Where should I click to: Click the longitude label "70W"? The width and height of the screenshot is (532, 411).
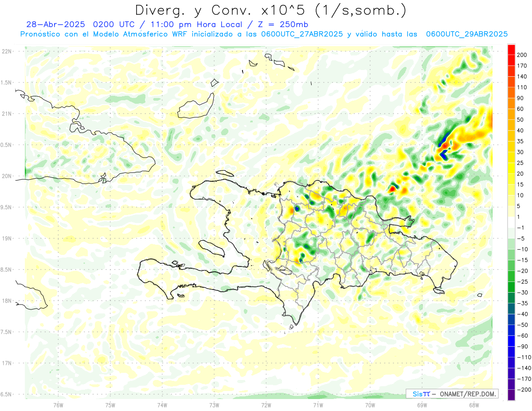(x=370, y=405)
